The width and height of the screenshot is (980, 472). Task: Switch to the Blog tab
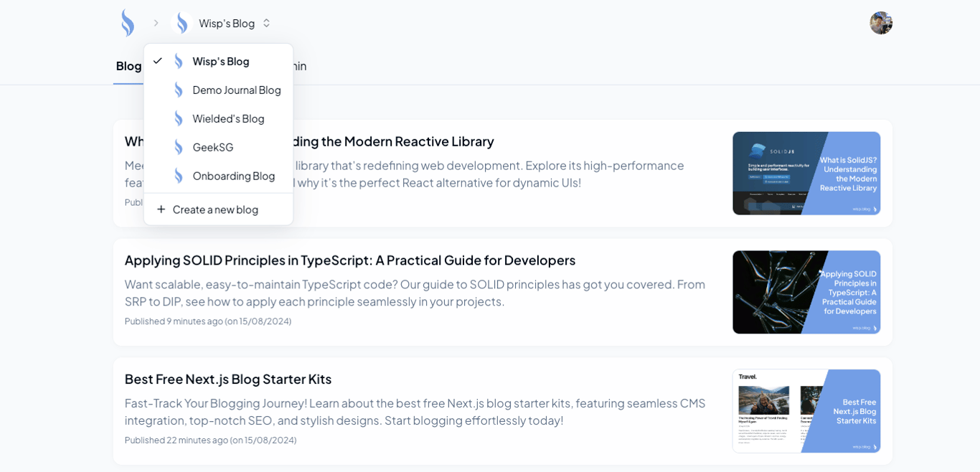pos(128,66)
